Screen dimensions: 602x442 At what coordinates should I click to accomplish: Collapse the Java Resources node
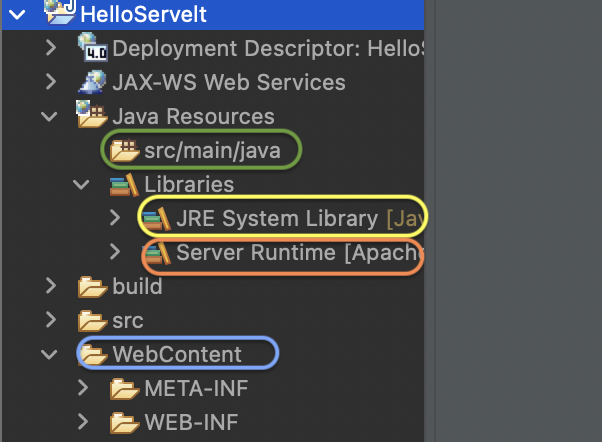(49, 117)
